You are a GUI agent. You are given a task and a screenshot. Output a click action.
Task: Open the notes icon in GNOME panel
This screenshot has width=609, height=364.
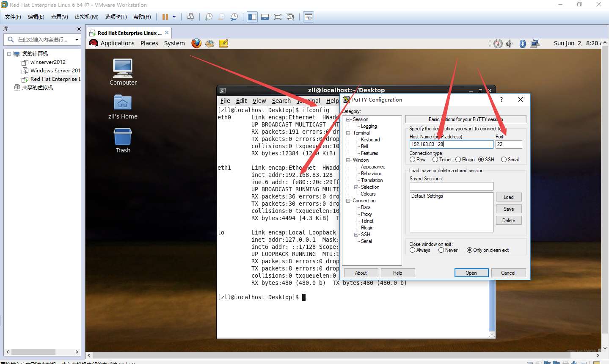pyautogui.click(x=223, y=43)
